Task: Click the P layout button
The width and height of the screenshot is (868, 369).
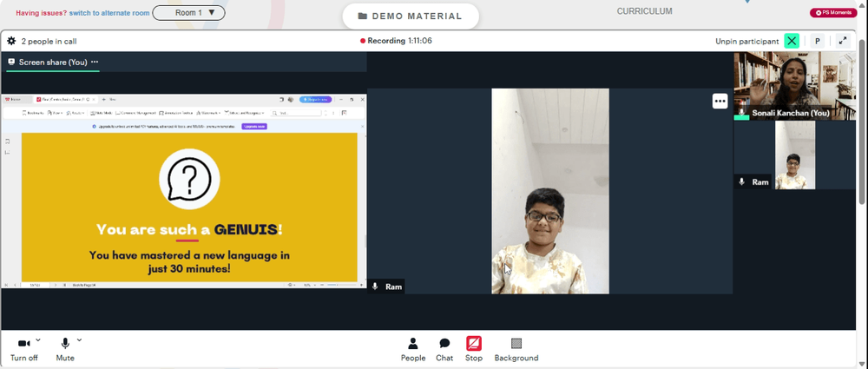Action: [817, 41]
